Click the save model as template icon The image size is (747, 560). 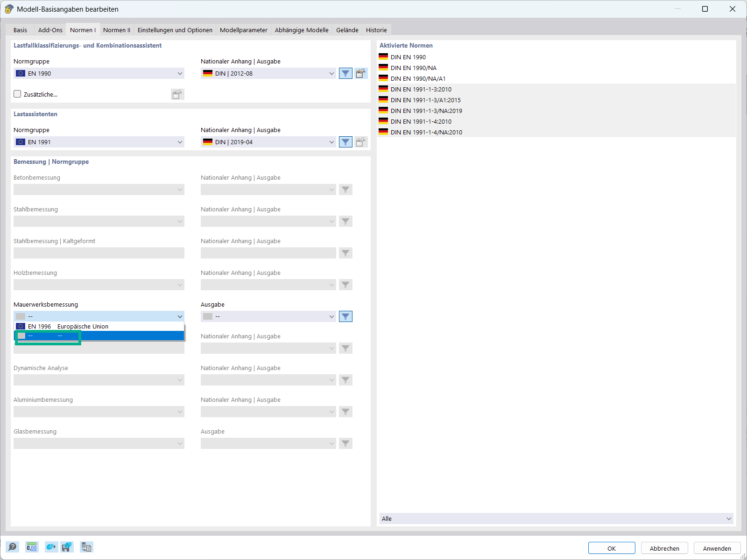click(x=67, y=547)
